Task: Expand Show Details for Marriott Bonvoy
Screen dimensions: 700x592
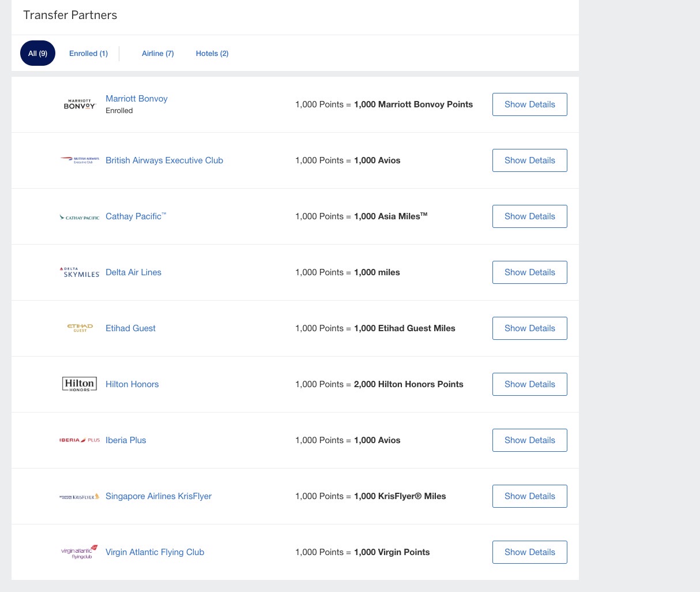Action: (x=529, y=104)
